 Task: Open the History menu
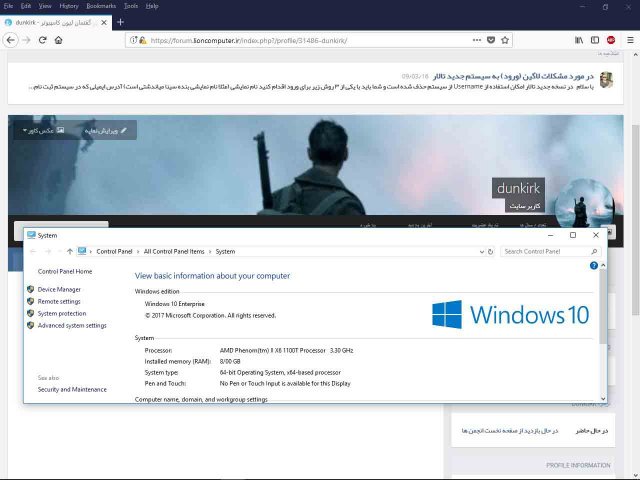(68, 6)
